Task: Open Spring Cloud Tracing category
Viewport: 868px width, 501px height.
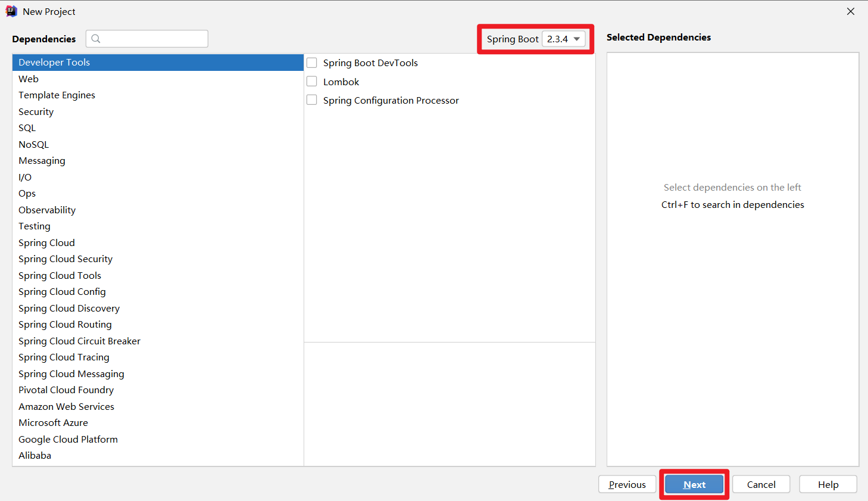Action: (x=158, y=357)
